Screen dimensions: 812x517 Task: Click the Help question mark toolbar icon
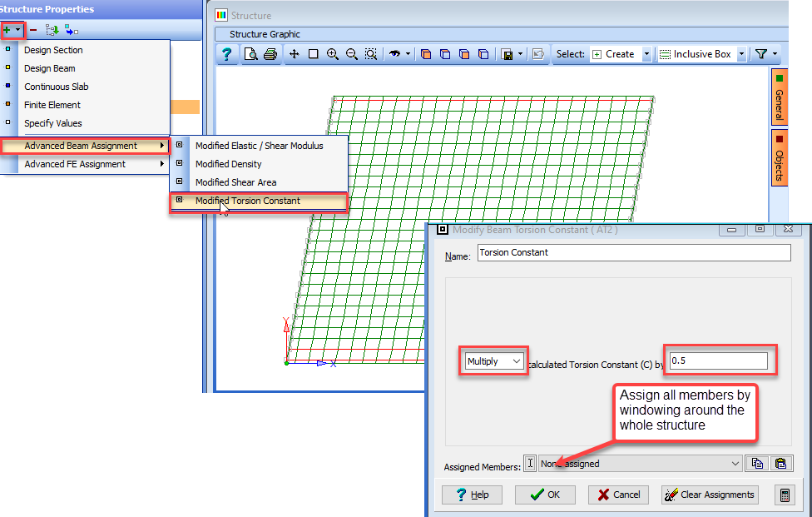(x=227, y=53)
